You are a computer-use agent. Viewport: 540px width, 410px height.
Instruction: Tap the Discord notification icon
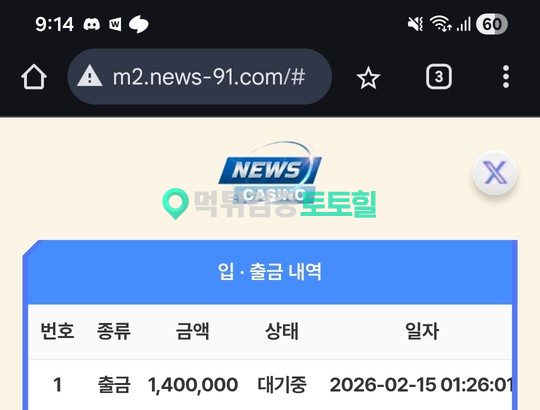(x=92, y=24)
